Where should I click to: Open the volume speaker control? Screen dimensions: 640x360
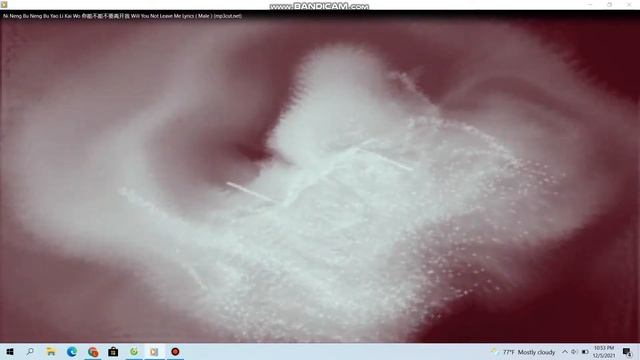[x=574, y=352]
